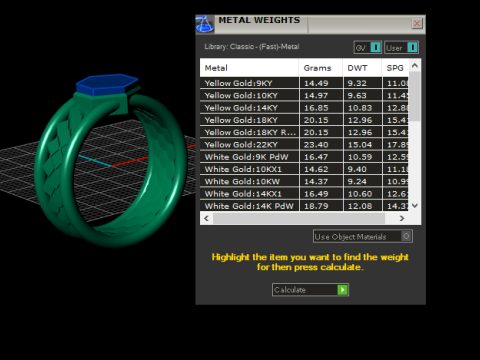The width and height of the screenshot is (480, 360).
Task: Click the green arrow on Calculate
Action: coord(342,290)
